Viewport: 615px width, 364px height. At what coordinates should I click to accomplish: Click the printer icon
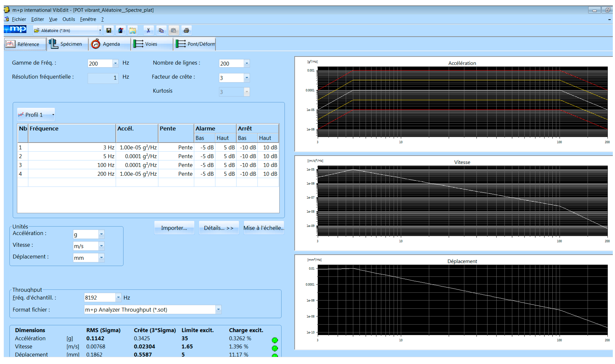[186, 30]
